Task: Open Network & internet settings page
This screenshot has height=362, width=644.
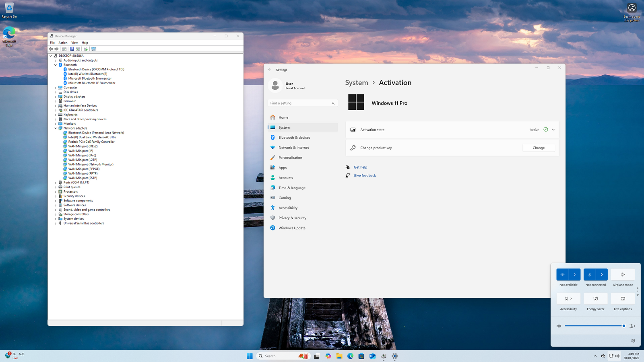Action: coord(303,148)
